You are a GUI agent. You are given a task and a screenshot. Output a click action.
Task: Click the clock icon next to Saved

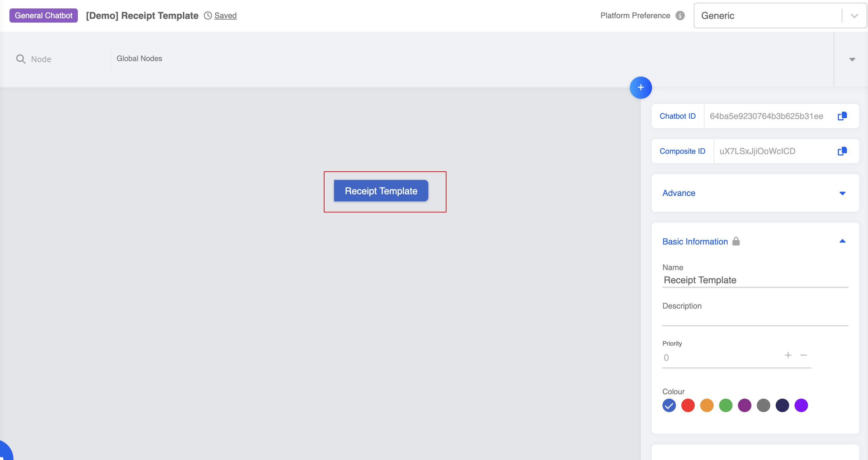[208, 16]
